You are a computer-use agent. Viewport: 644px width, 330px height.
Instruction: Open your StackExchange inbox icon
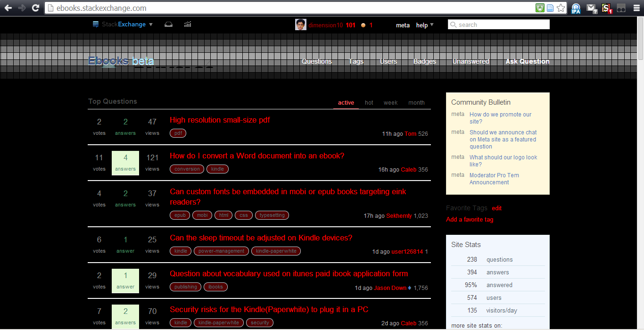(x=168, y=24)
